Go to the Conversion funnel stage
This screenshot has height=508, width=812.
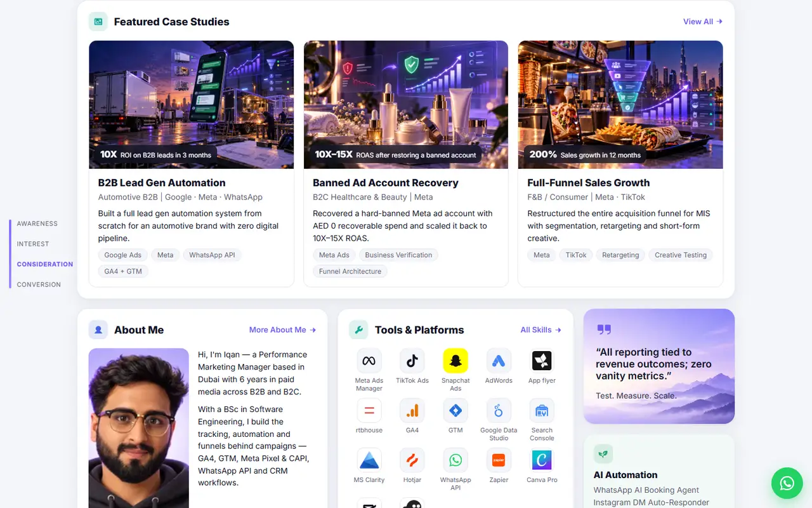[39, 284]
